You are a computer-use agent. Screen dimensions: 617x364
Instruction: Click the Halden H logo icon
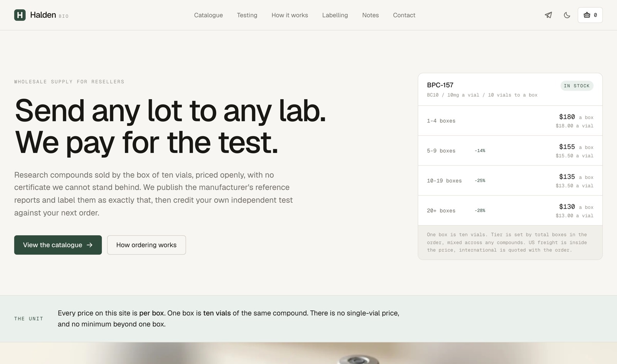pos(20,15)
